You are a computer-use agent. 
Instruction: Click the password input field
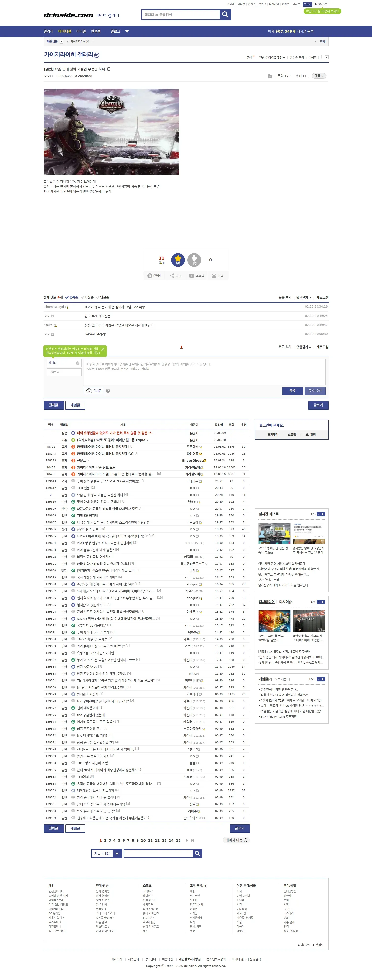point(64,372)
